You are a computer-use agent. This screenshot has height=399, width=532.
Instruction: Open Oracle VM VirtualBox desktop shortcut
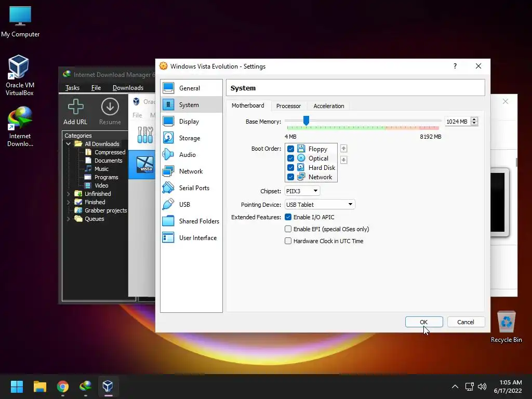click(x=19, y=75)
